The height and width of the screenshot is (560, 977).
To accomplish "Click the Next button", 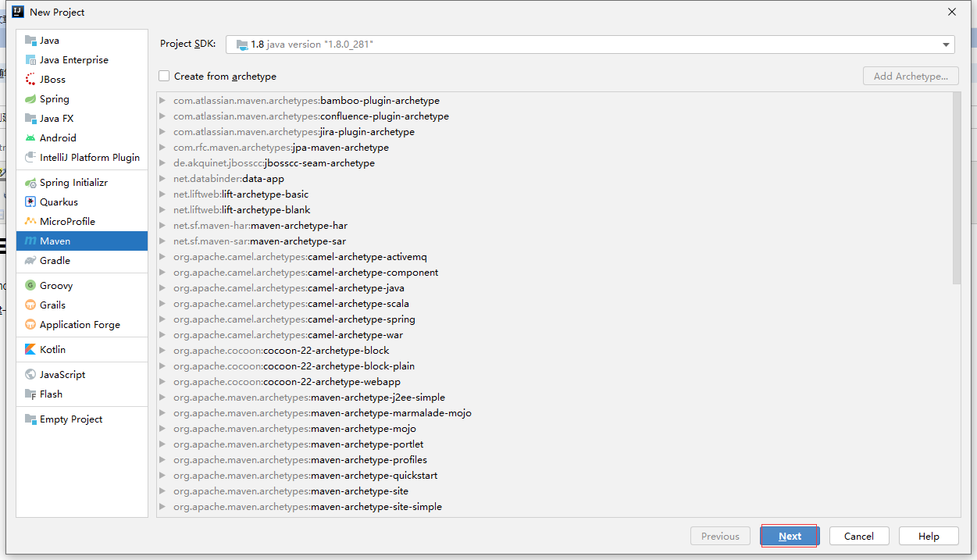I will pos(790,536).
